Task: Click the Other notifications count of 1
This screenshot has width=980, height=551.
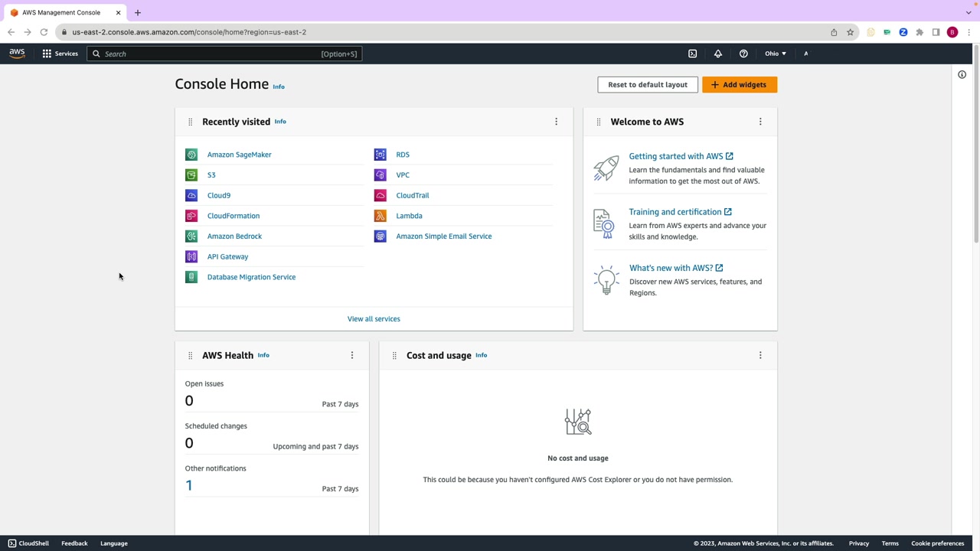Action: pyautogui.click(x=189, y=485)
